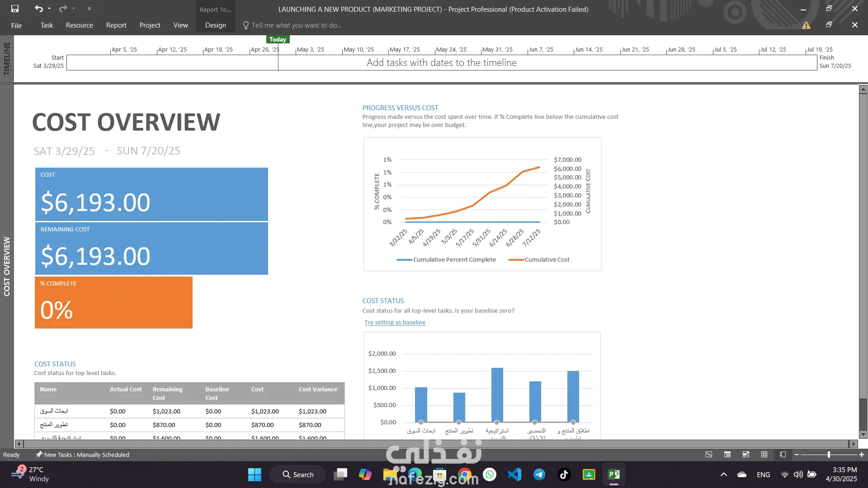
Task: Click the vertical scrollbar down arrow
Action: pyautogui.click(x=863, y=435)
